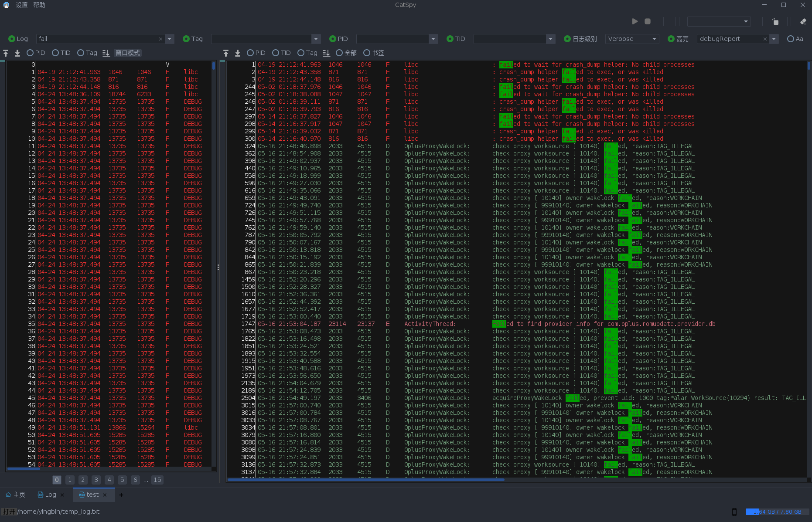Open the PID filter dropdown arrow

coord(433,39)
